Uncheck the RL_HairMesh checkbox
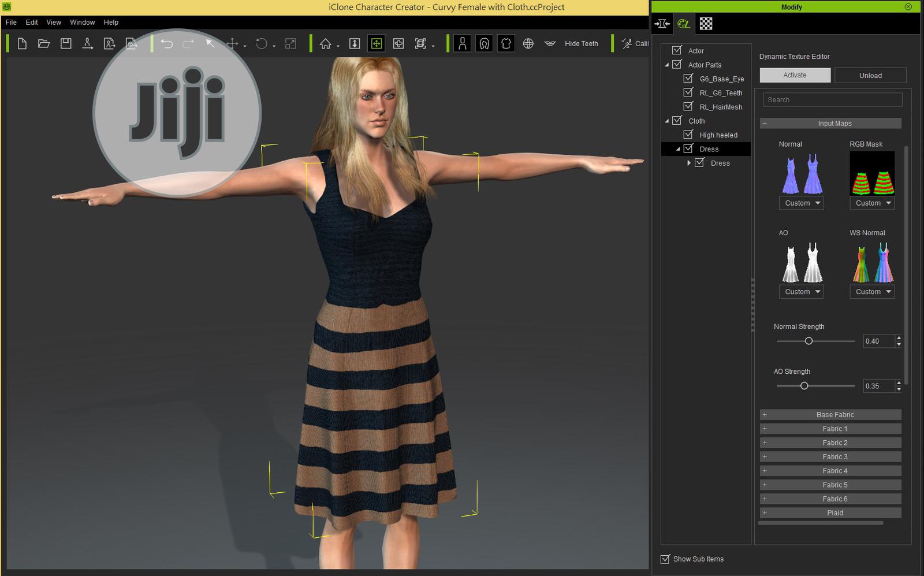This screenshot has height=576, width=924. [x=688, y=106]
